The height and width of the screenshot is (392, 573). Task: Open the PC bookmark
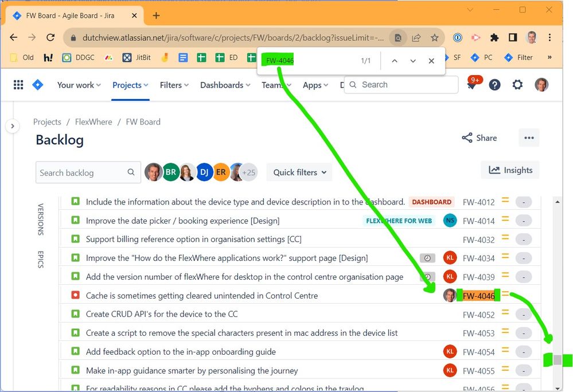tap(481, 57)
